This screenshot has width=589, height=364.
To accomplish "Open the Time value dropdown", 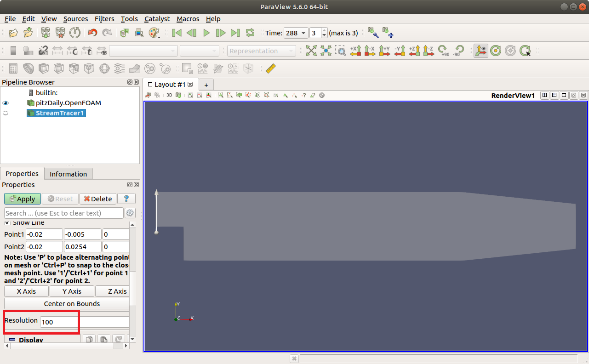I will [297, 33].
